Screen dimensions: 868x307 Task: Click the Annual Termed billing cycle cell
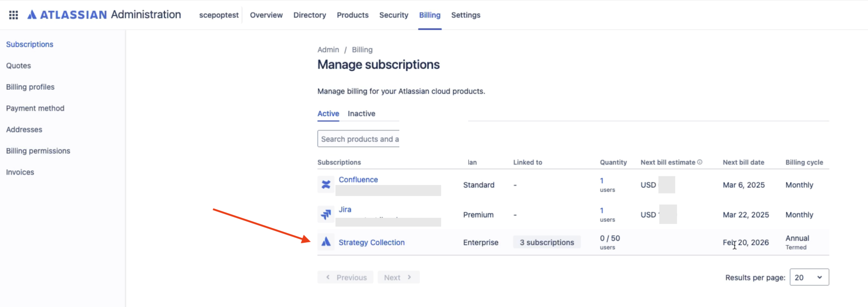[x=797, y=242]
